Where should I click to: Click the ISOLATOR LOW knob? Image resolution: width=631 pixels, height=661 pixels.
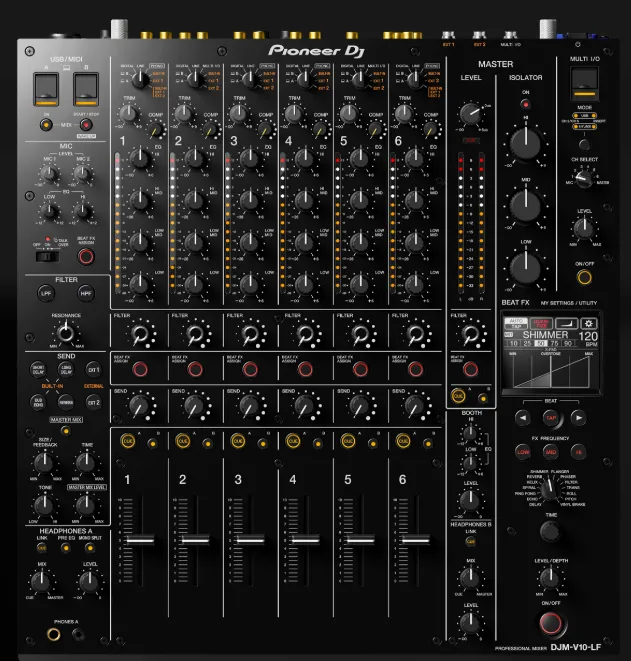coord(526,268)
